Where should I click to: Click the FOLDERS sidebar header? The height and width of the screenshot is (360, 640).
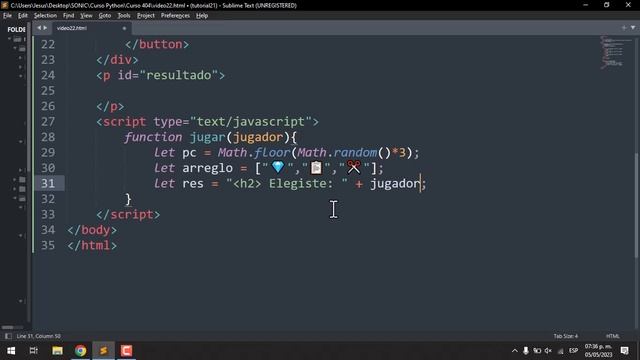[16, 29]
